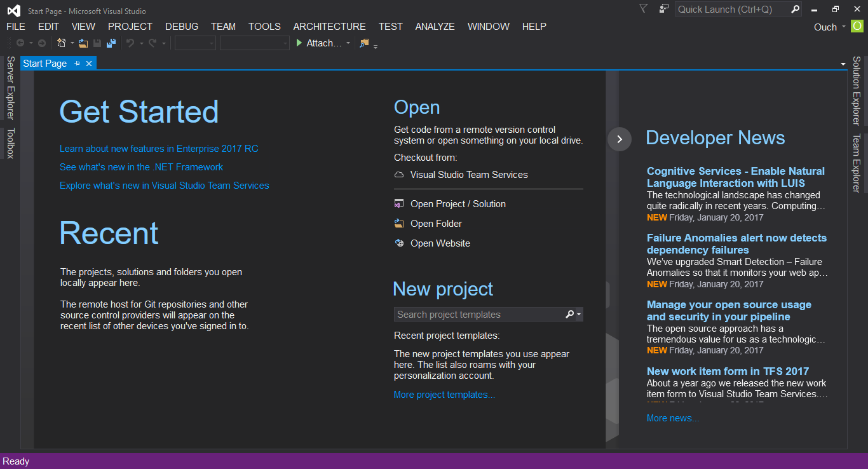Screen dimensions: 868x469
Task: Click the Save All toolbar icon
Action: (x=111, y=43)
